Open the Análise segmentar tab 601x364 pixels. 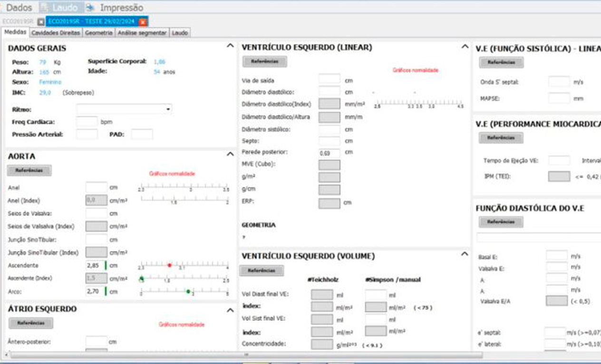[x=142, y=33]
